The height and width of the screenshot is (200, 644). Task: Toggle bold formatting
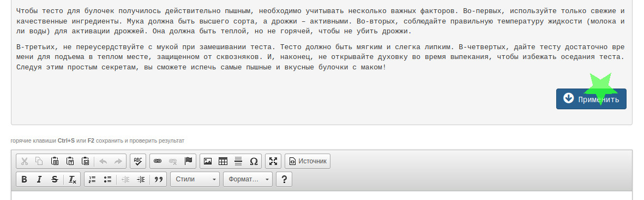(x=24, y=179)
